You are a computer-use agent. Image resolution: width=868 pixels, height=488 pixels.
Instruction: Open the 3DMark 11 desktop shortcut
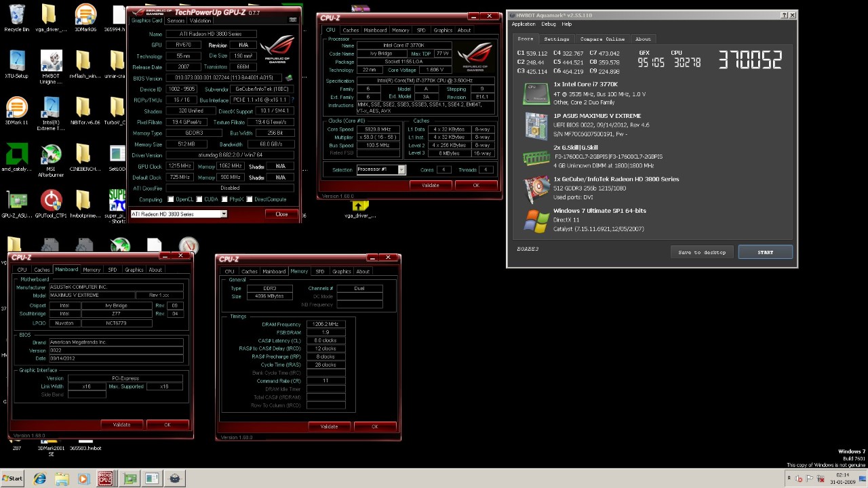(16, 111)
